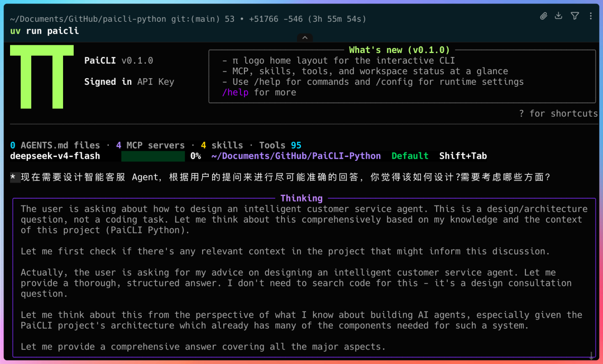The height and width of the screenshot is (364, 603).
Task: Click the 'deepseek-v4-flash' model name
Action: tap(55, 156)
